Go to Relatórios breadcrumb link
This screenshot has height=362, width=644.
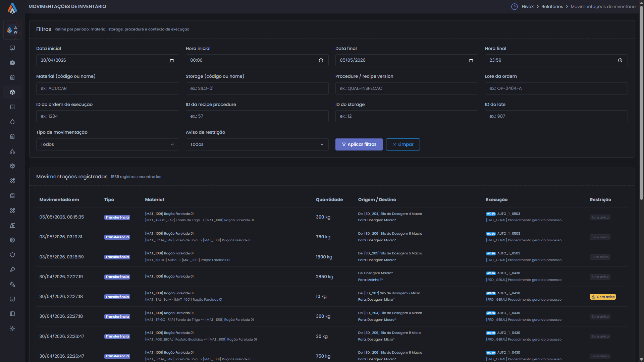coord(552,6)
